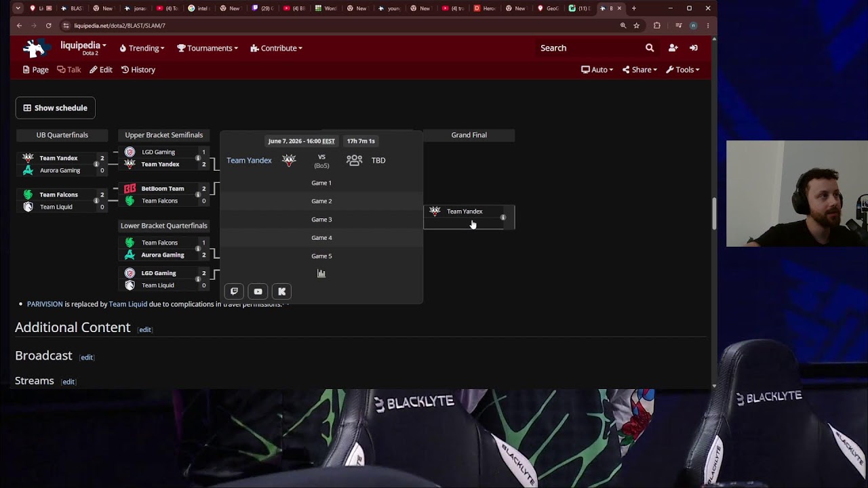Click the Team Yandex logo in match popup

pyautogui.click(x=289, y=160)
